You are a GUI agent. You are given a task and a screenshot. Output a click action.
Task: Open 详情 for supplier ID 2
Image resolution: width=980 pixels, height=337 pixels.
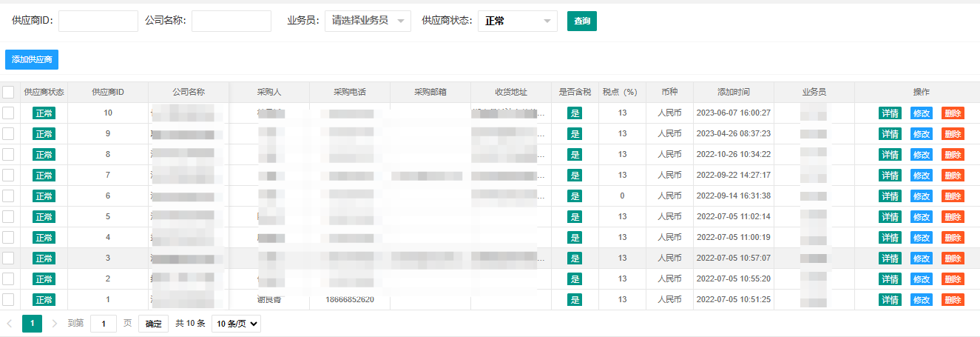(890, 279)
